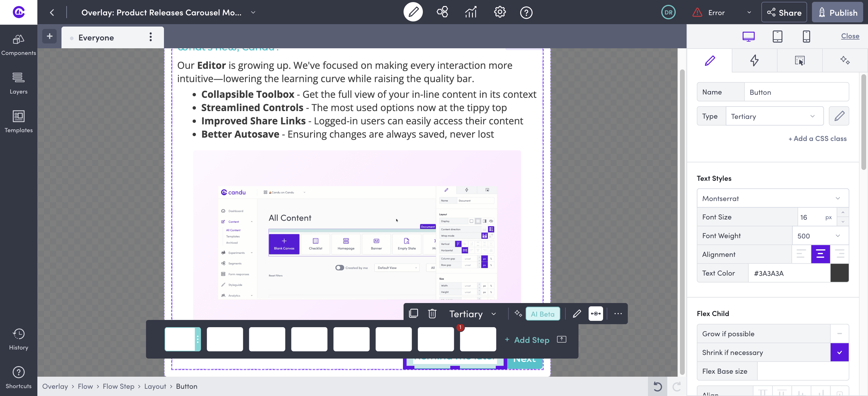Select the Everyone segment tab
The width and height of the screenshot is (868, 396).
tap(96, 38)
